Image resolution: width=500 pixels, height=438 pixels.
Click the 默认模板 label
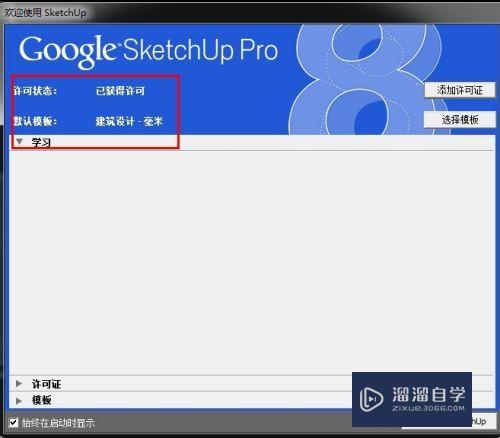[35, 121]
